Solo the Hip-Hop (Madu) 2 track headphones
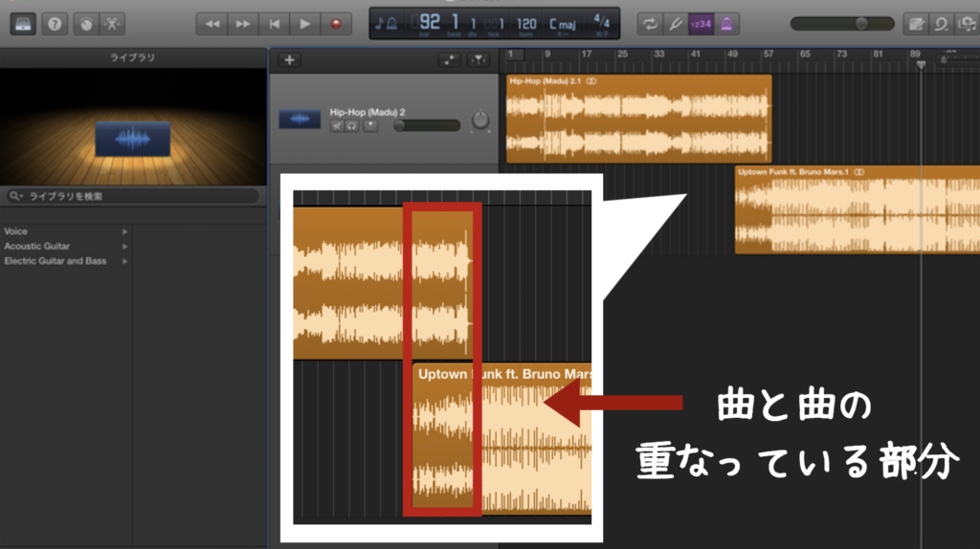 [x=352, y=126]
